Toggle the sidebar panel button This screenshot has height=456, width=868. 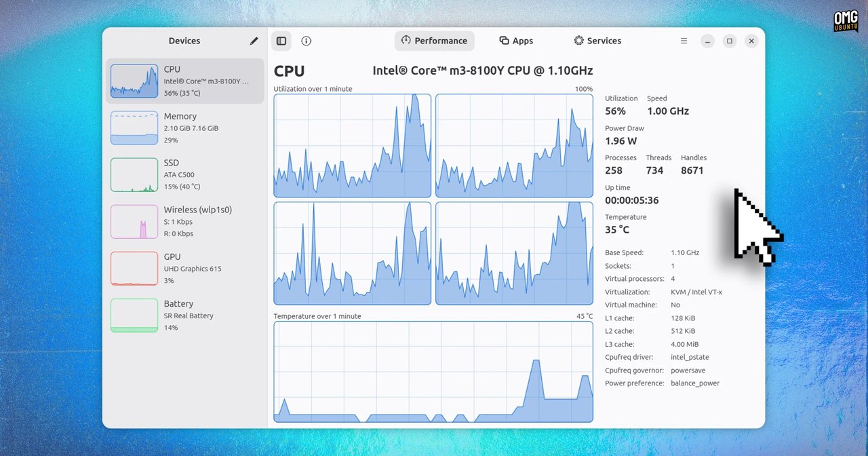[281, 41]
